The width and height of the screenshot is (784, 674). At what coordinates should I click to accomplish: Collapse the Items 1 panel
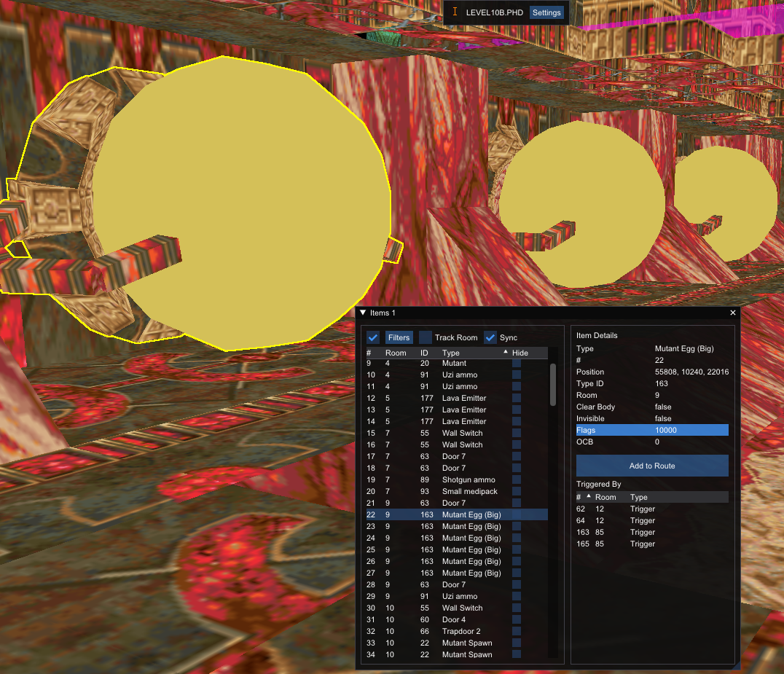[x=362, y=312]
